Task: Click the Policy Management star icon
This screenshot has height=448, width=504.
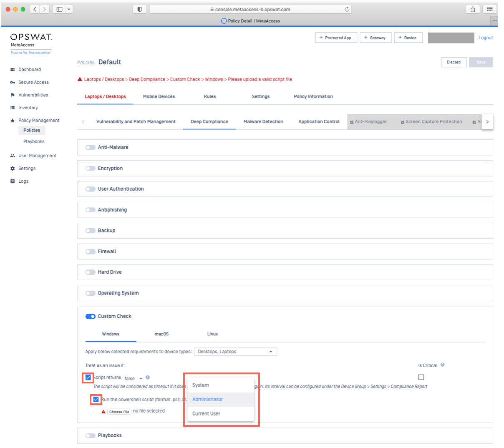Action: (x=13, y=121)
